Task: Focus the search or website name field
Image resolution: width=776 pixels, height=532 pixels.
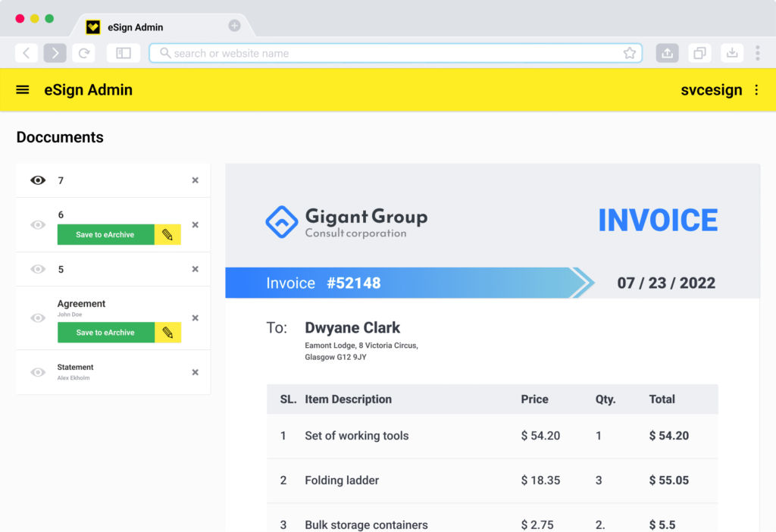Action: point(396,53)
